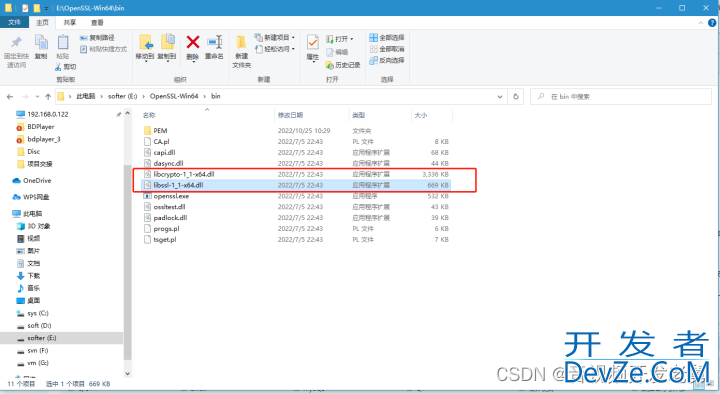Image resolution: width=720 pixels, height=394 pixels.
Task: Sort by the Type column header
Action: point(358,115)
